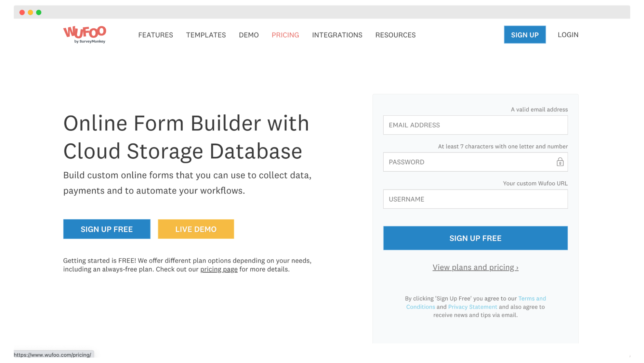The height and width of the screenshot is (363, 644).
Task: Click the USERNAME input field
Action: (x=476, y=199)
